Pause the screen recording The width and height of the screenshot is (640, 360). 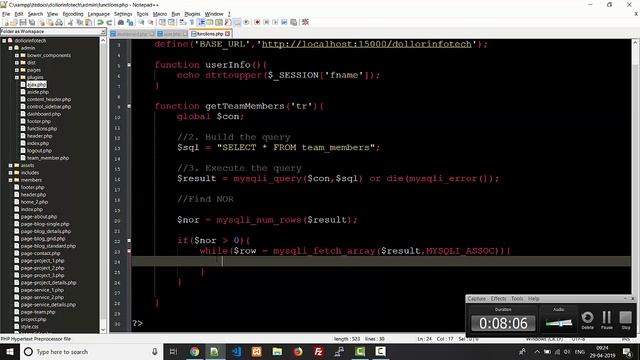[607, 320]
